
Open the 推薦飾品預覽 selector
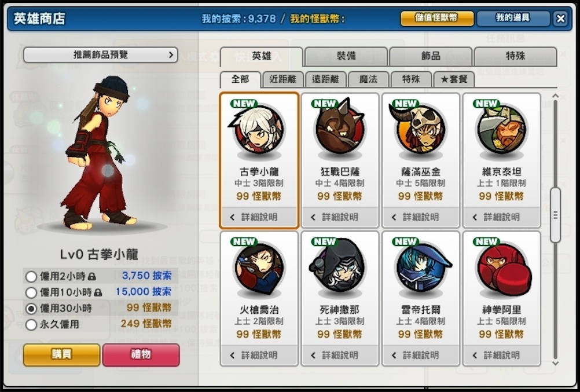pyautogui.click(x=100, y=55)
